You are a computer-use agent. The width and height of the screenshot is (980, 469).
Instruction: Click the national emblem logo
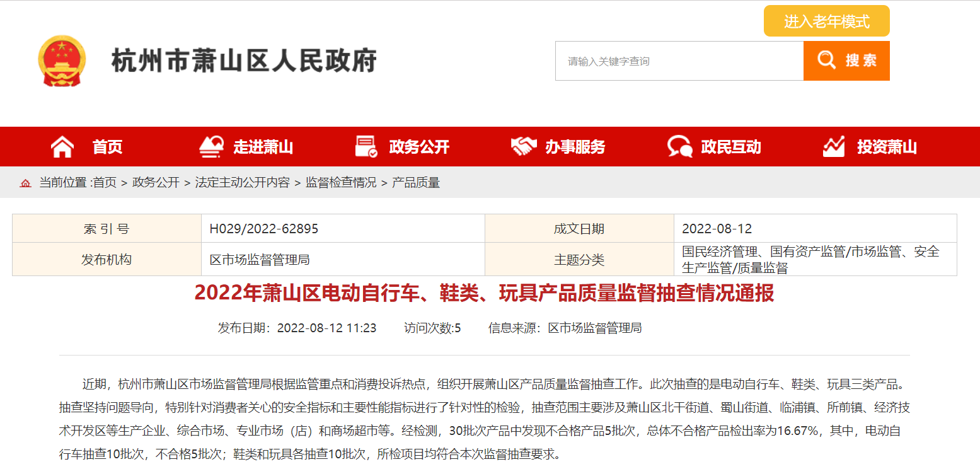click(61, 61)
